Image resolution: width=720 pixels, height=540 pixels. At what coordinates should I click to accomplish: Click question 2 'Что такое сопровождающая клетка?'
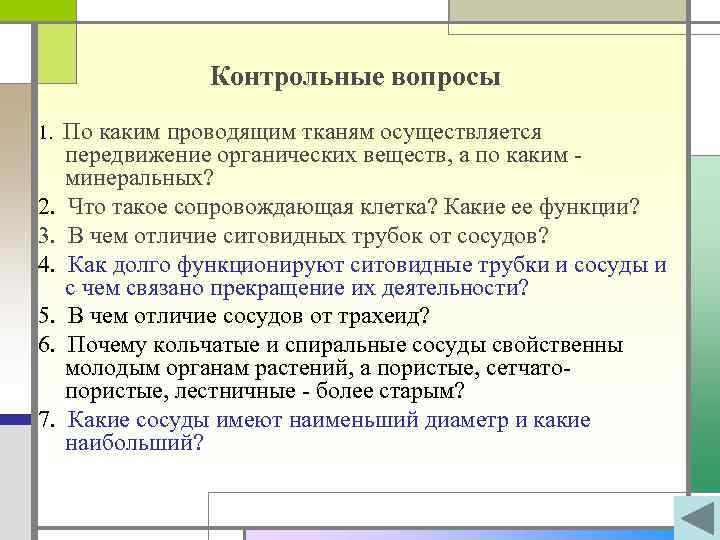[339, 207]
